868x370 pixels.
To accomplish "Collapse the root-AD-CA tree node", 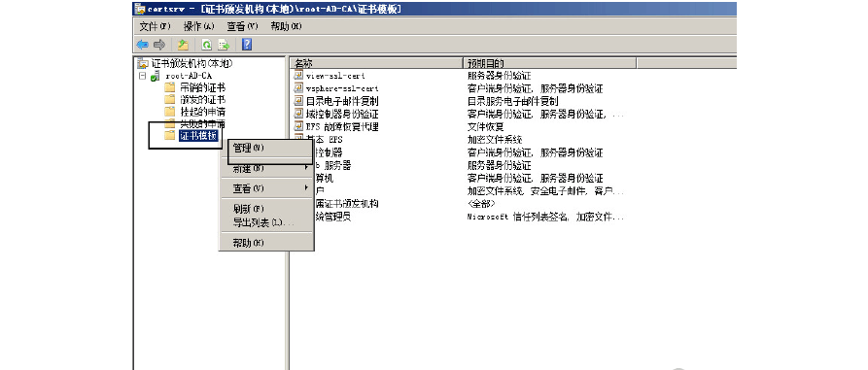I will (x=142, y=76).
